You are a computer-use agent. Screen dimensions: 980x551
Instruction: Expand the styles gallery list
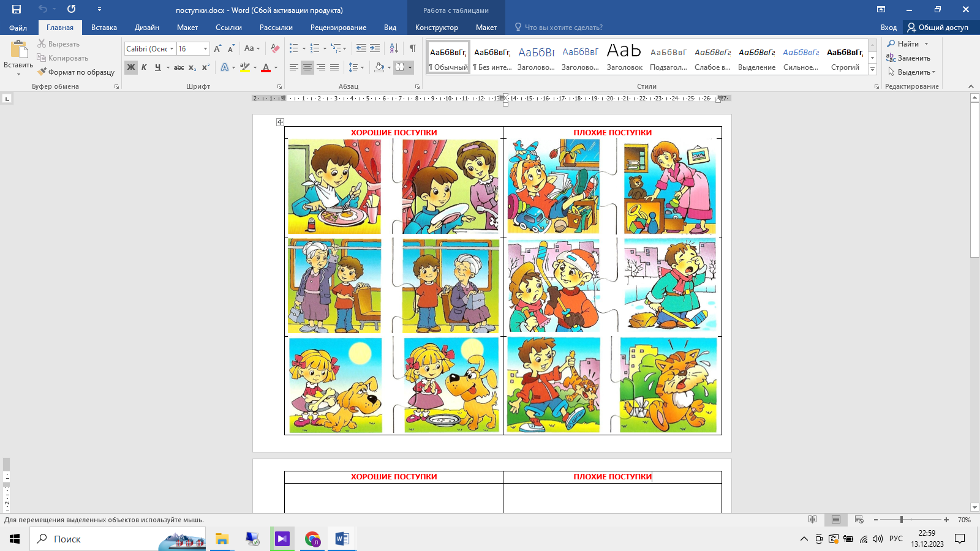click(x=873, y=69)
